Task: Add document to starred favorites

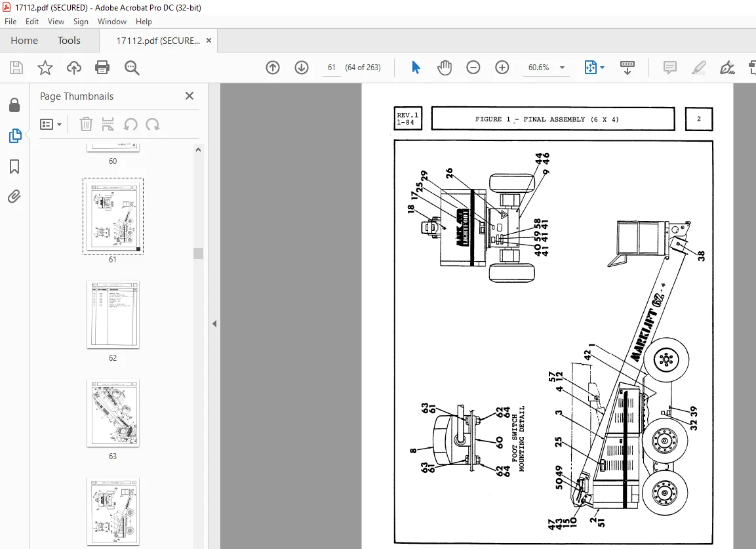Action: coord(45,68)
